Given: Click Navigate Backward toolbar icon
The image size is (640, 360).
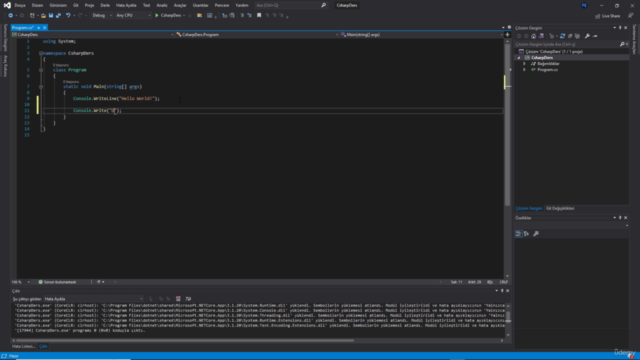Looking at the screenshot, I should coord(11,16).
